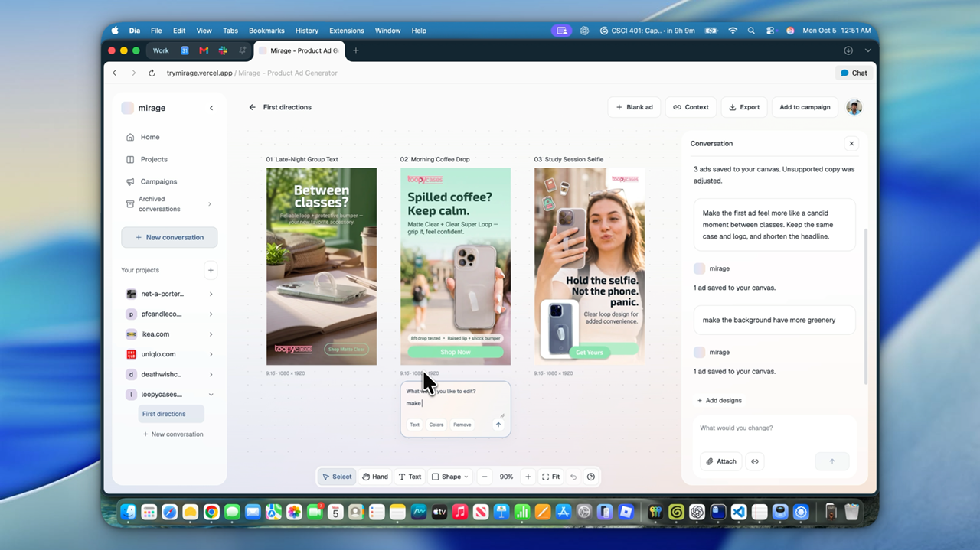The height and width of the screenshot is (550, 980).
Task: Open the user profile avatar
Action: 854,107
